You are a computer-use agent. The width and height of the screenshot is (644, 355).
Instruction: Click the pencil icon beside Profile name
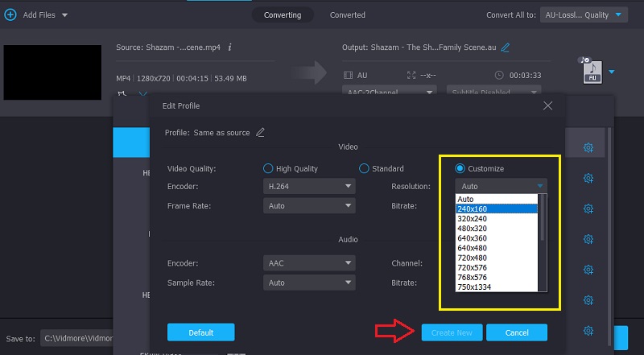(x=260, y=132)
